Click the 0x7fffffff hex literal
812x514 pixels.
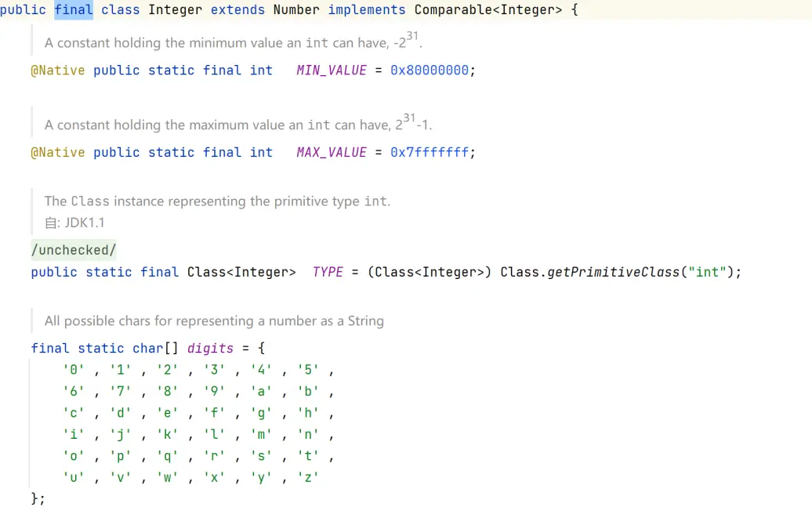click(x=430, y=153)
